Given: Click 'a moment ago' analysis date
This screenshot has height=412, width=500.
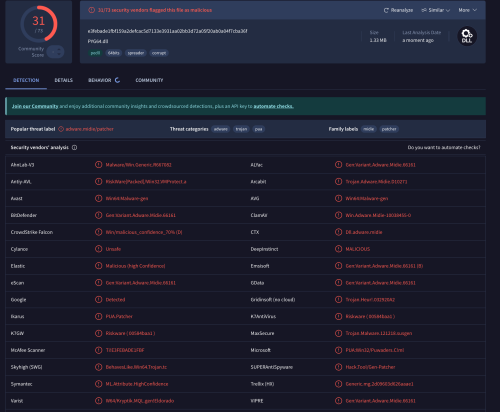Looking at the screenshot, I should (x=418, y=40).
